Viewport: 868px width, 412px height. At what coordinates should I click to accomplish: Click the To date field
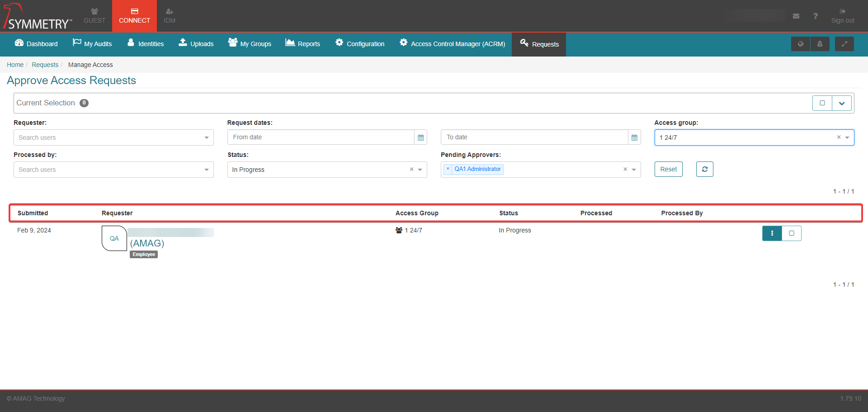[x=534, y=137]
